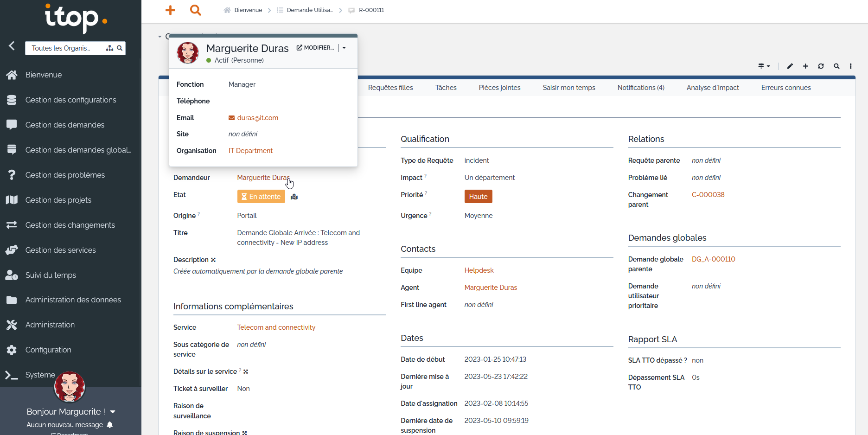Open the three-dot more actions menu icon
This screenshot has height=435, width=868.
[x=851, y=66]
